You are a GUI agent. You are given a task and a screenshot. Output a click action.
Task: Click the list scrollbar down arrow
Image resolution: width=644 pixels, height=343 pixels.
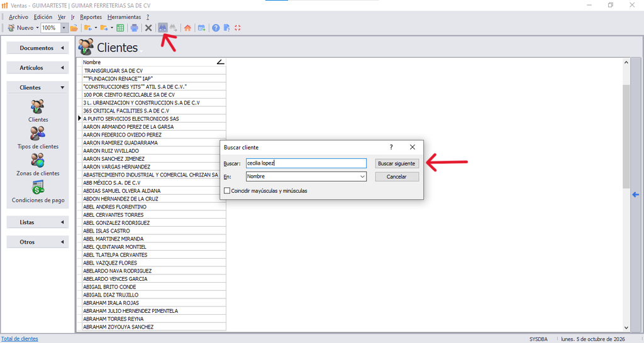[626, 327]
